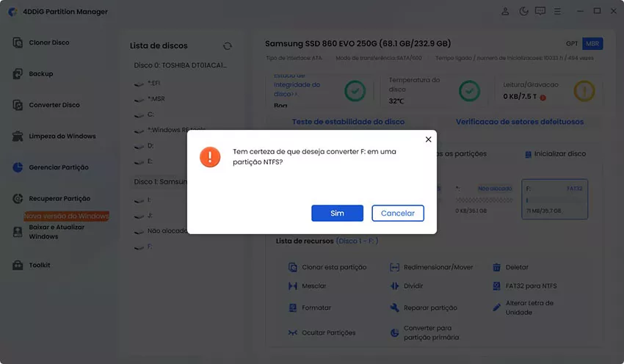Open Teste de estabilidade do disco

pos(348,122)
